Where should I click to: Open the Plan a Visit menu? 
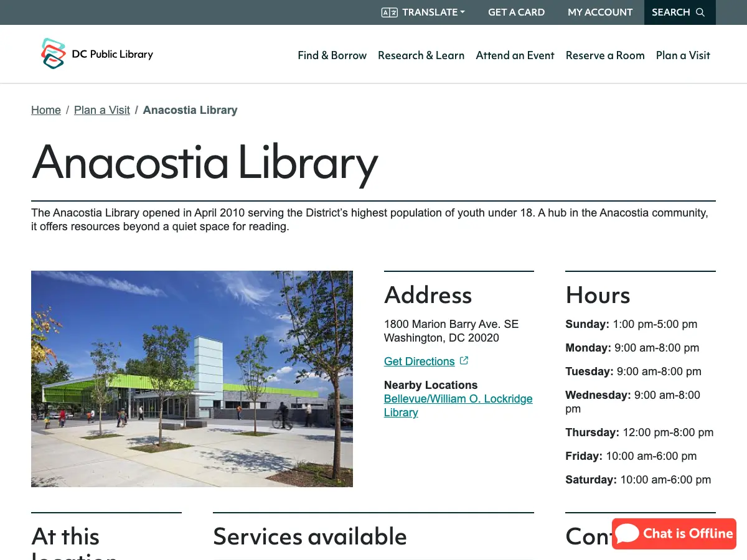point(683,55)
